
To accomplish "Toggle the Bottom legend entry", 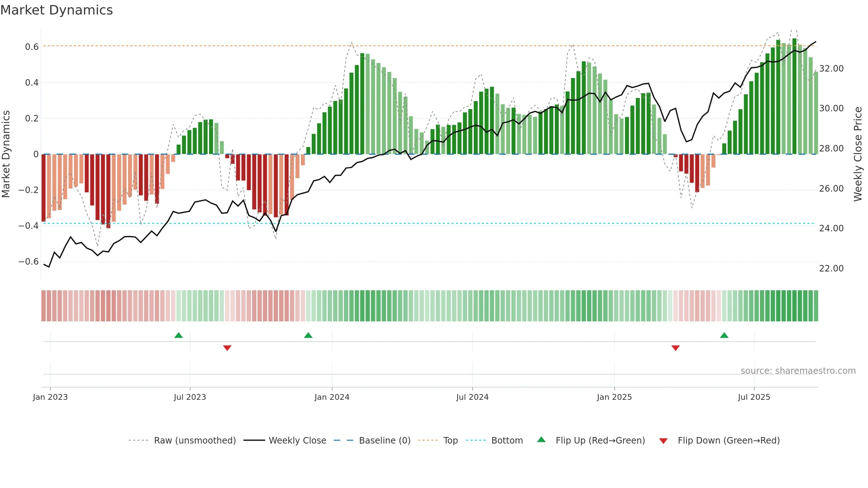I will coord(494,440).
